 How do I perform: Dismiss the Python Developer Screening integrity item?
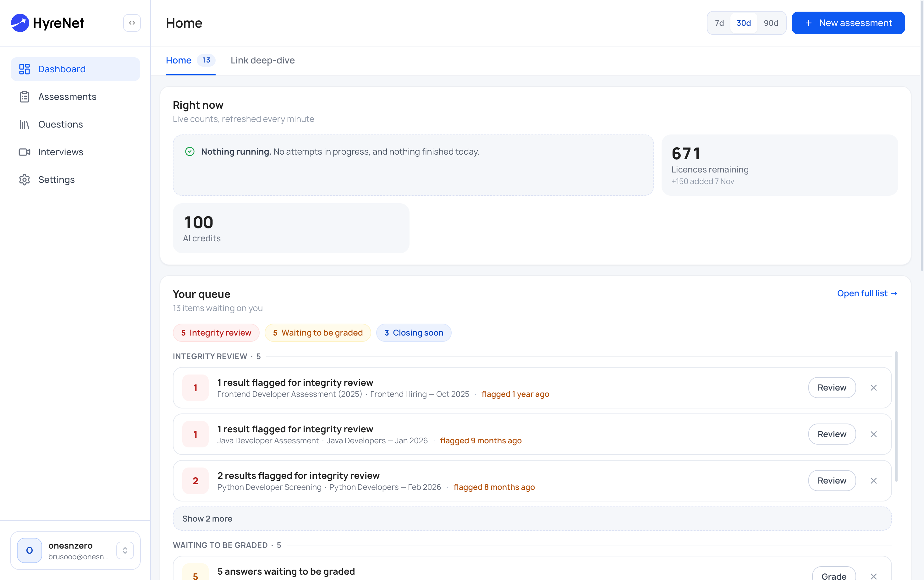click(x=874, y=481)
